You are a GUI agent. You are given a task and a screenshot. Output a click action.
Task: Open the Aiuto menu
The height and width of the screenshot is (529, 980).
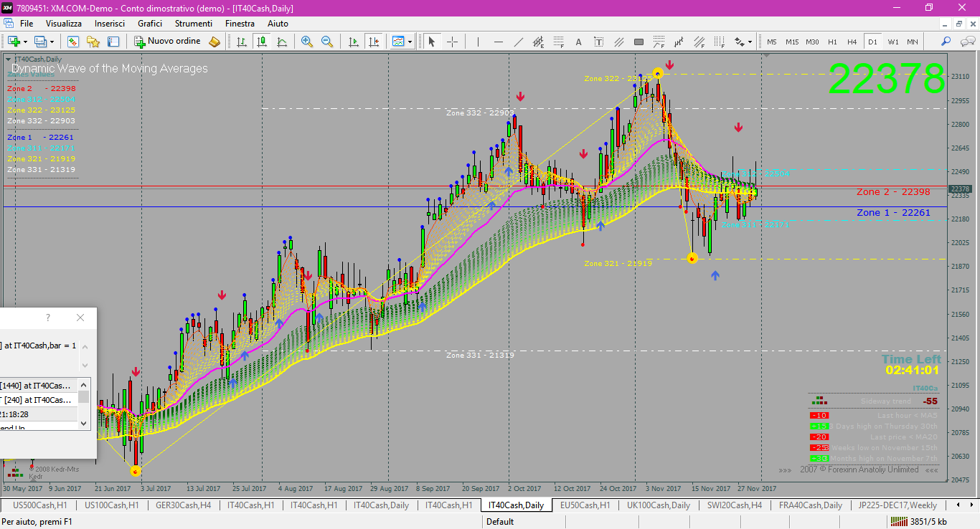point(278,24)
